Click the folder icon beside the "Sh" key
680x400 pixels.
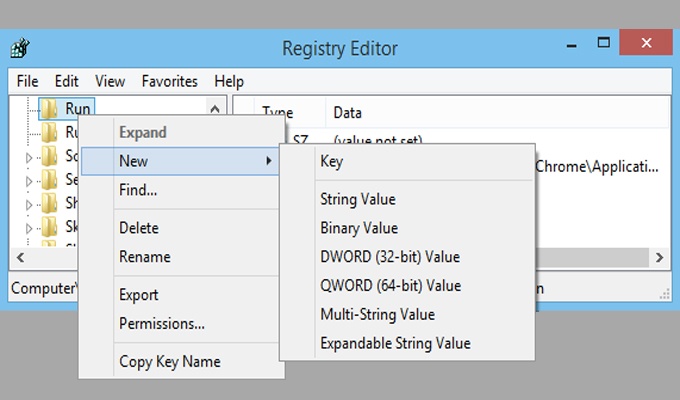click(x=49, y=203)
